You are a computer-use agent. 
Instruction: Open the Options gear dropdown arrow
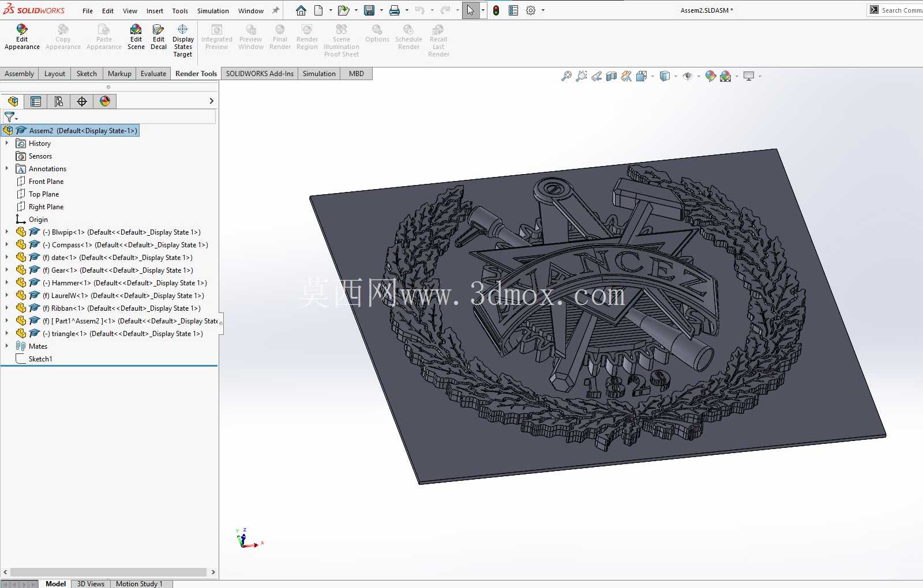(543, 10)
